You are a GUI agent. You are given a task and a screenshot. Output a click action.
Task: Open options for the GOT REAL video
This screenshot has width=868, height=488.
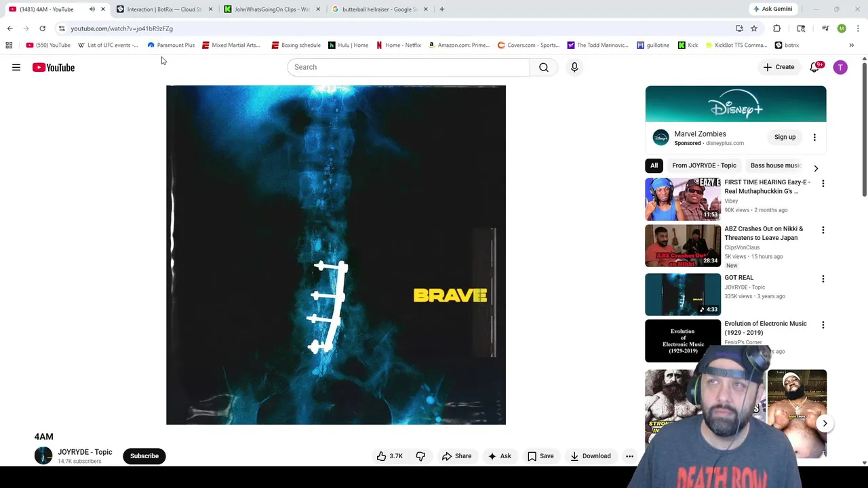(x=823, y=279)
